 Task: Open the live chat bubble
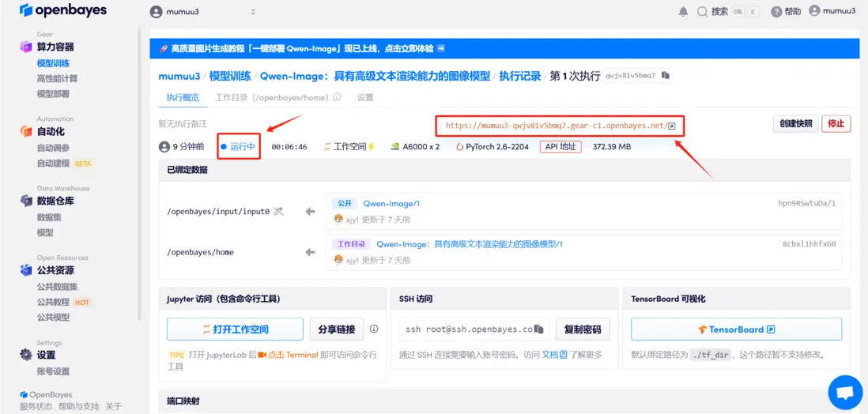click(845, 393)
